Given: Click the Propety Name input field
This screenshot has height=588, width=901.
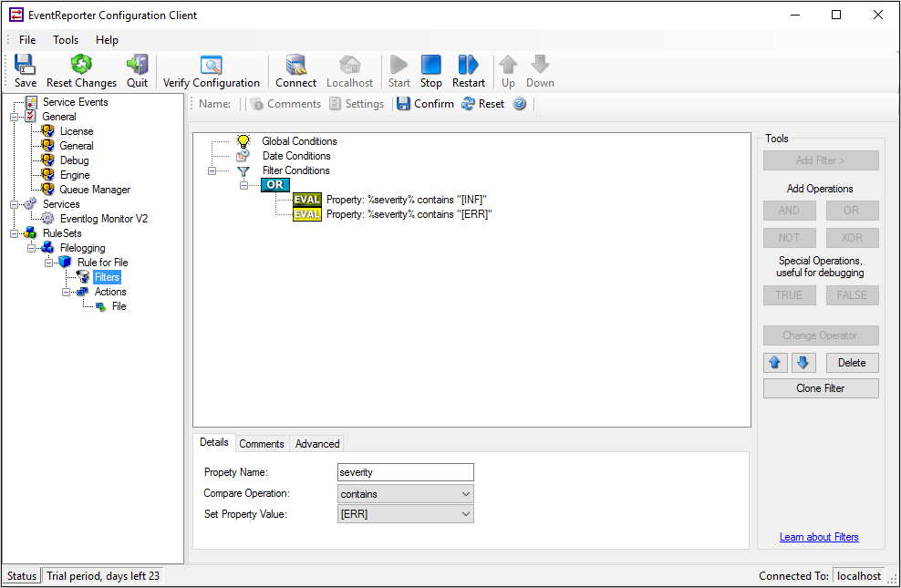Looking at the screenshot, I should tap(406, 472).
